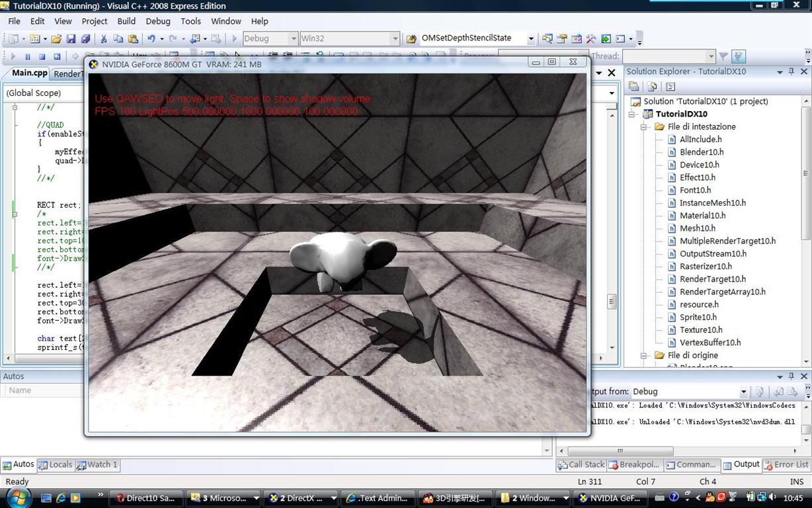The image size is (812, 508).
Task: Click the Paste toolbar icon
Action: point(133,39)
